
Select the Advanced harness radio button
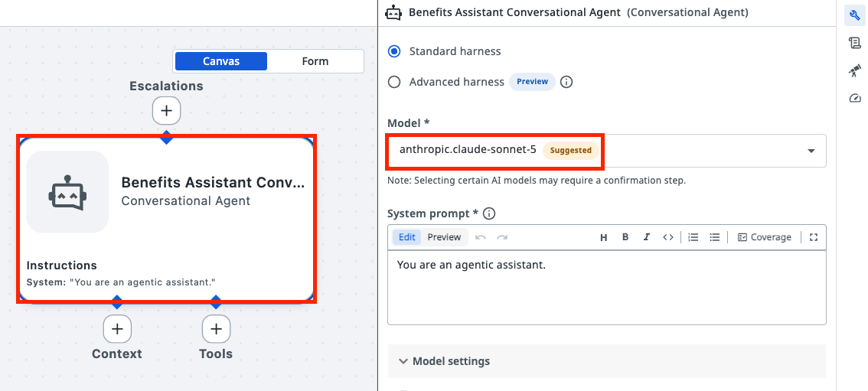click(x=394, y=83)
